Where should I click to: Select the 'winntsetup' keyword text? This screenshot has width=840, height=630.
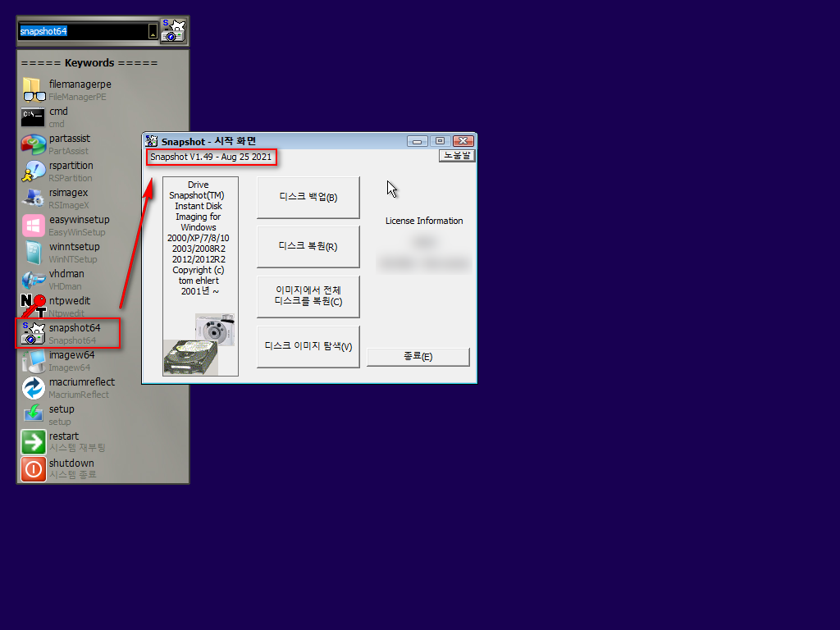75,246
